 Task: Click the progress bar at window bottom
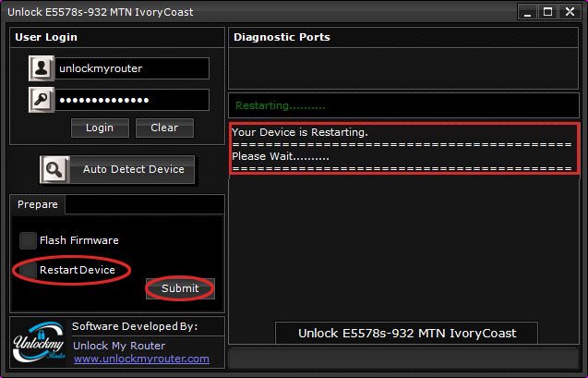(x=404, y=359)
